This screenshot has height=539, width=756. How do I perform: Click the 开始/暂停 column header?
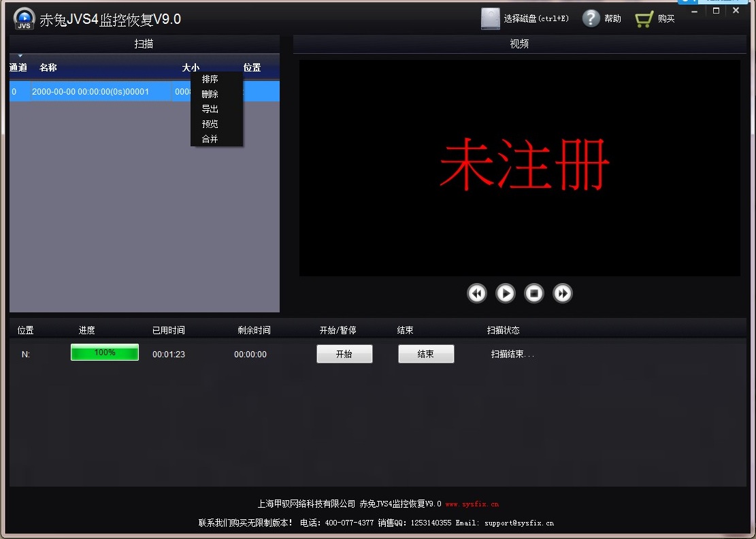(x=338, y=330)
